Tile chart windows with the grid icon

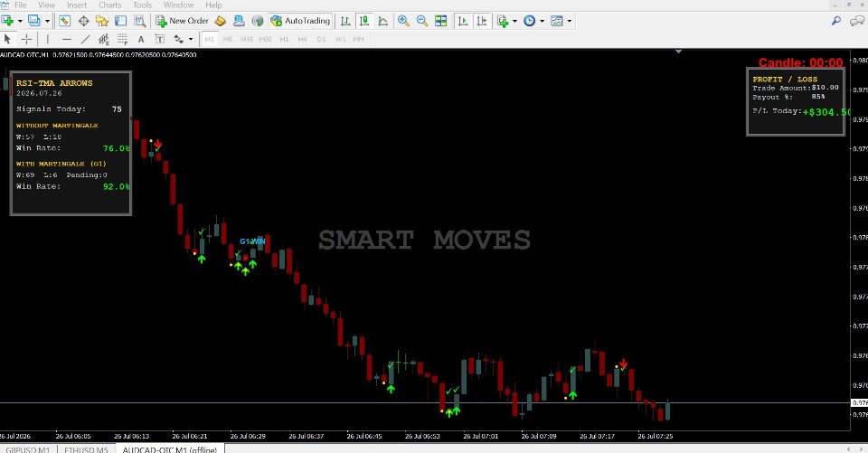[440, 21]
